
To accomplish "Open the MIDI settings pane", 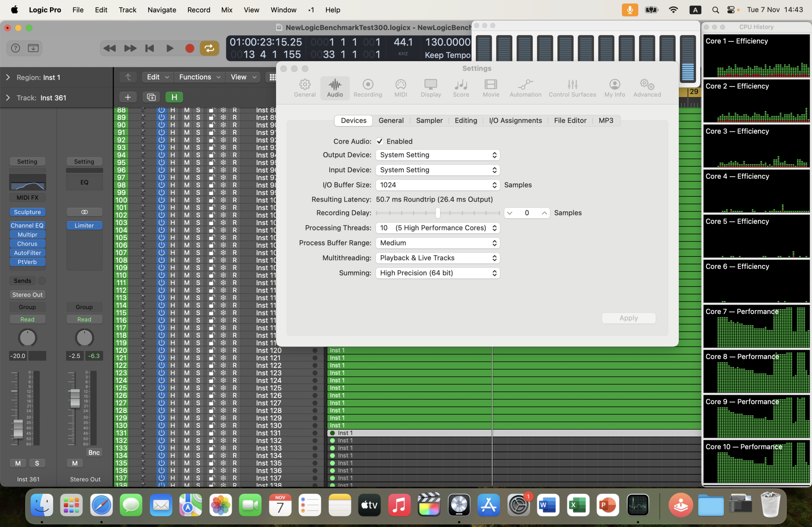I will [400, 88].
